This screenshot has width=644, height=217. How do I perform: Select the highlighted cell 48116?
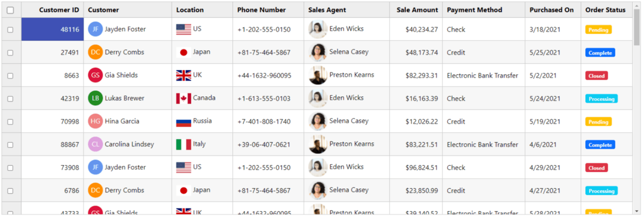(x=53, y=29)
